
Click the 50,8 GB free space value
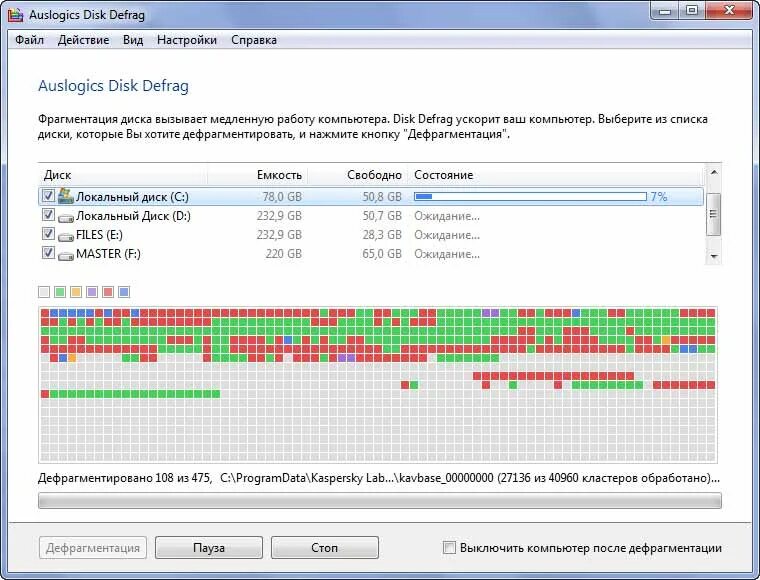[382, 197]
